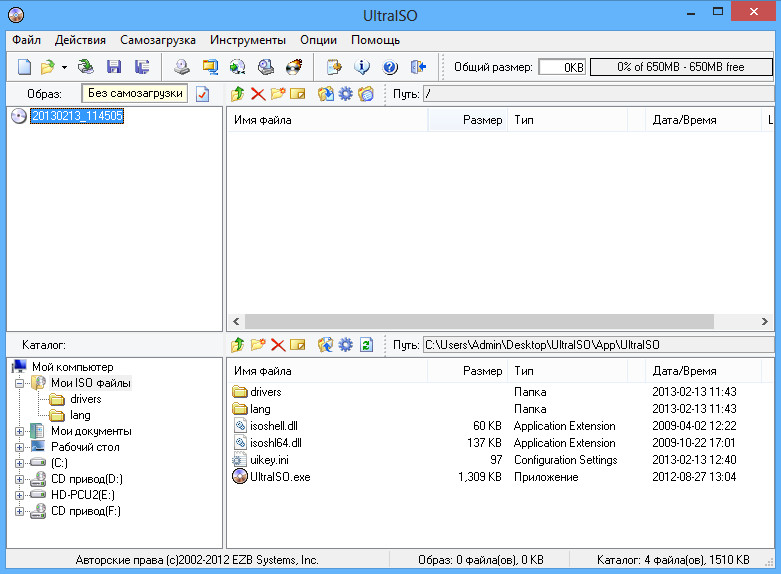Click the Burn CD image flame icon
Viewport: 781px width, 574px height.
tap(294, 67)
